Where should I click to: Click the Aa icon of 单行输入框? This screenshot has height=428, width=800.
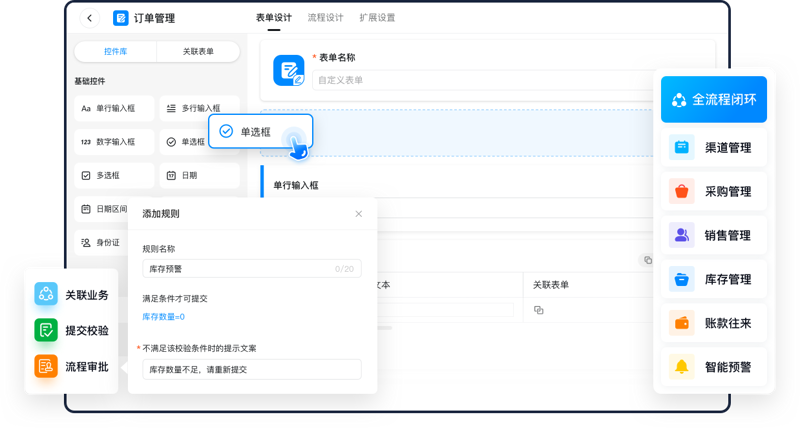pos(86,108)
